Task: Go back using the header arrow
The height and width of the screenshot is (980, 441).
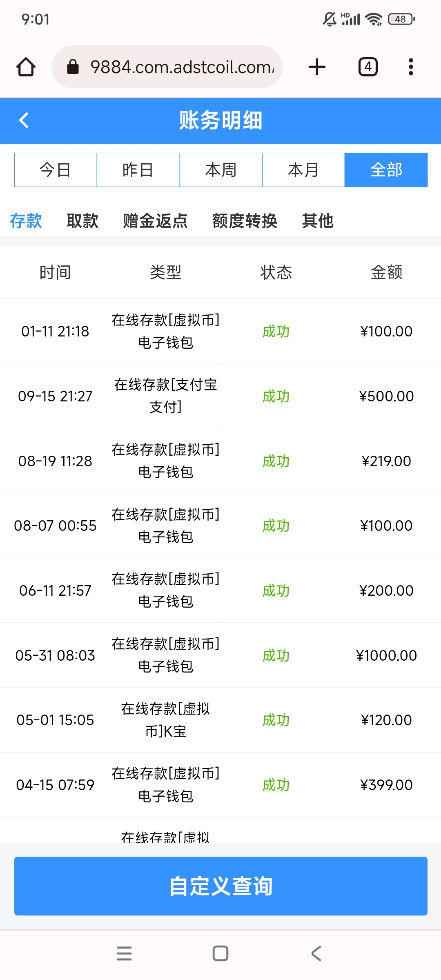Action: click(x=24, y=120)
